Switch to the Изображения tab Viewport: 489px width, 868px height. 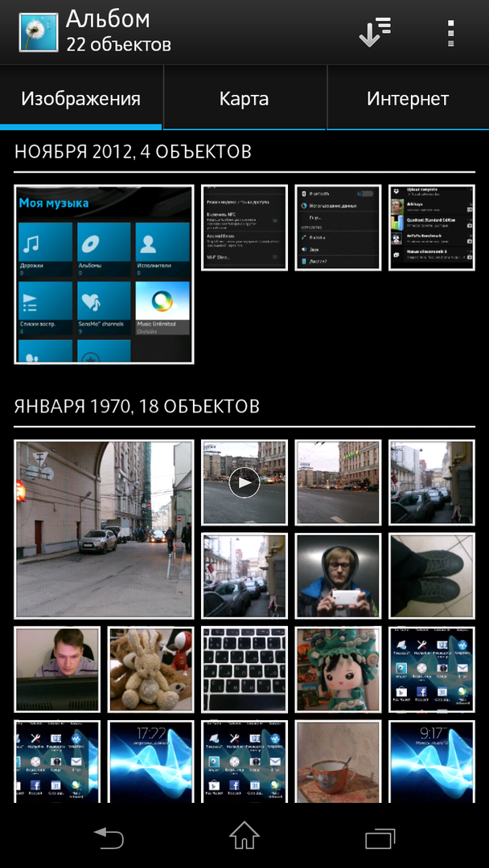point(81,99)
